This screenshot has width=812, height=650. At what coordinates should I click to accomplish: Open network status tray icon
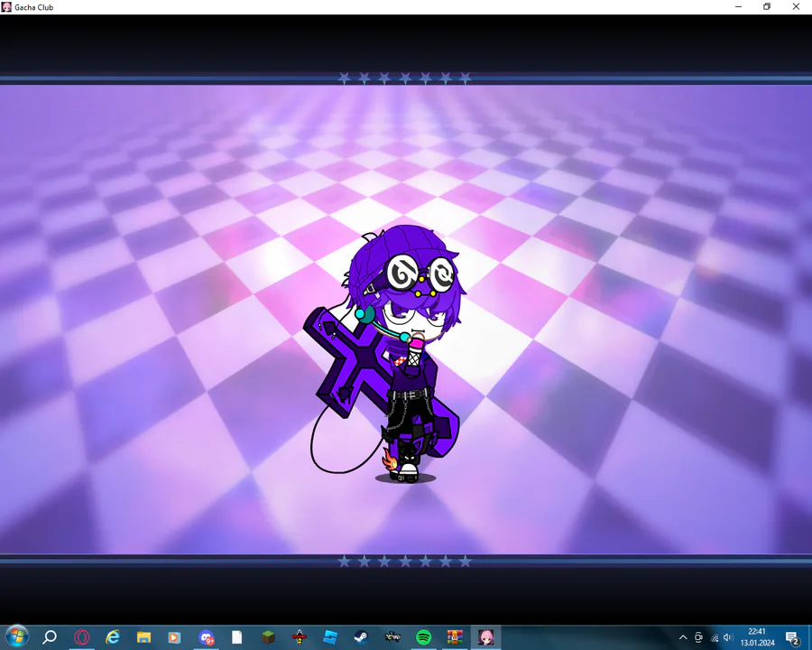click(715, 637)
